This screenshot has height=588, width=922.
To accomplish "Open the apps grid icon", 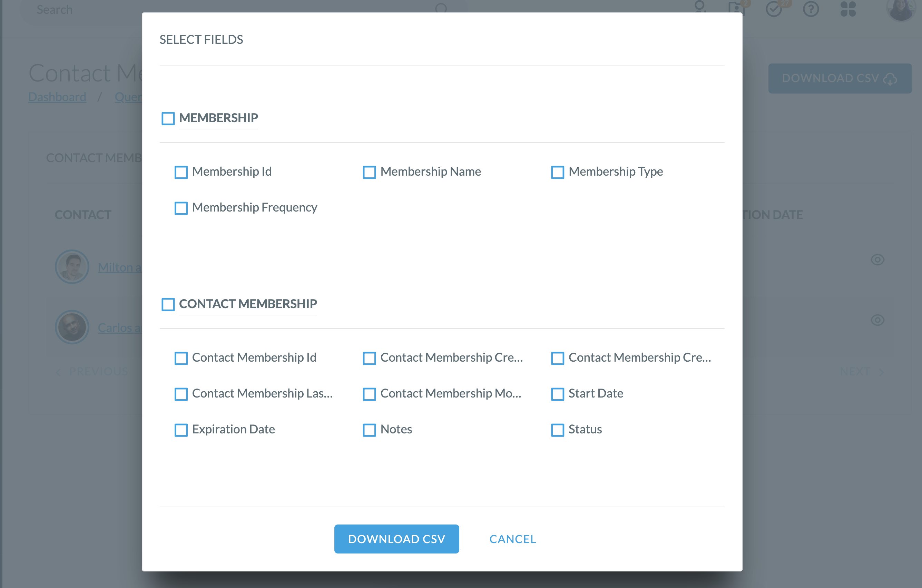I will (x=848, y=10).
